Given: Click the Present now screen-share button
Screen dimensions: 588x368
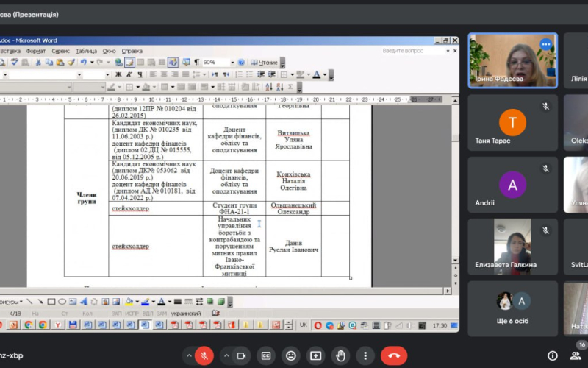Looking at the screenshot, I should pos(315,355).
